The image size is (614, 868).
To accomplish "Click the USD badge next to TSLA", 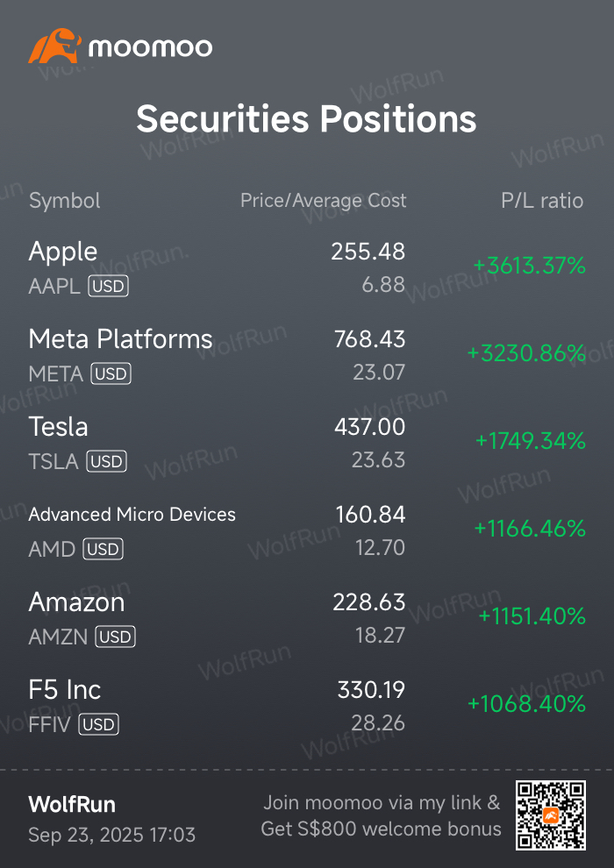I will [x=106, y=462].
